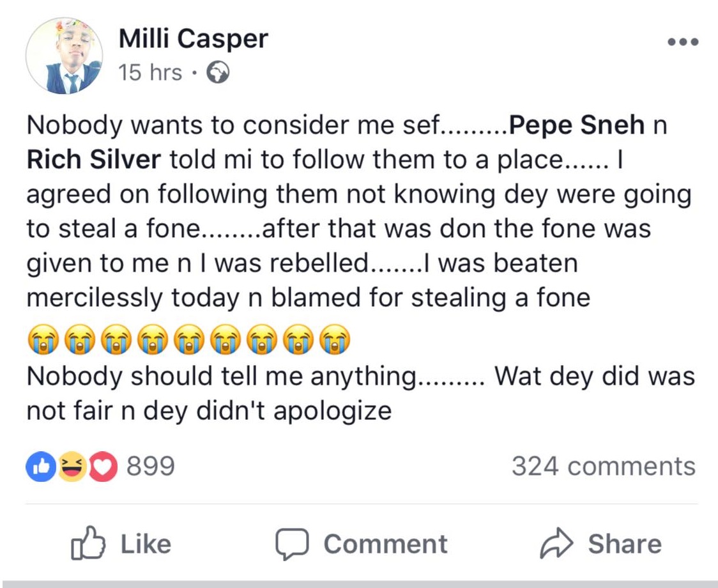The width and height of the screenshot is (718, 588).
Task: View the 899 reactions list
Action: (150, 467)
